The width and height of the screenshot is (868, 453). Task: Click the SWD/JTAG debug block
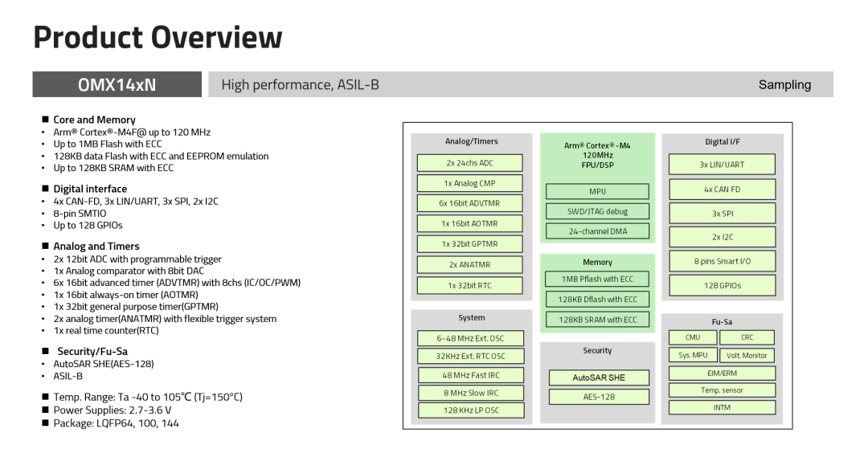point(597,211)
